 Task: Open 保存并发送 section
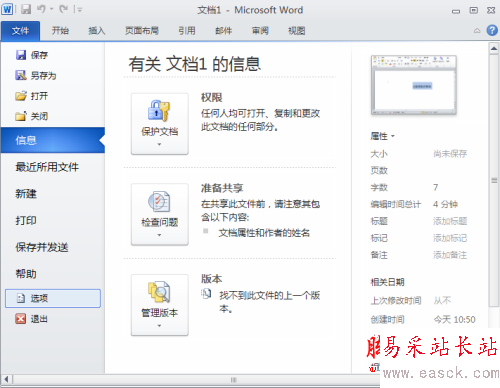[42, 247]
